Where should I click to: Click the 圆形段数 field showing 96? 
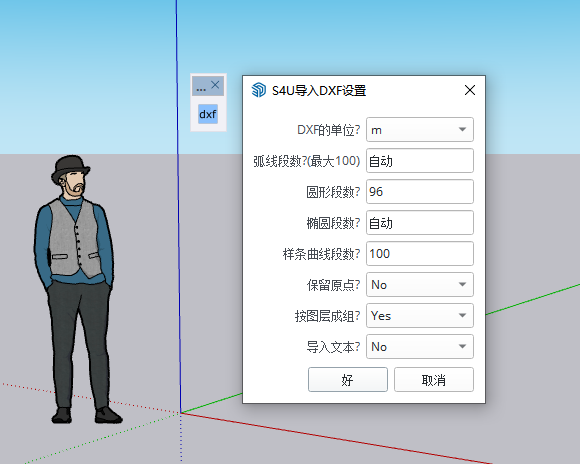click(420, 192)
